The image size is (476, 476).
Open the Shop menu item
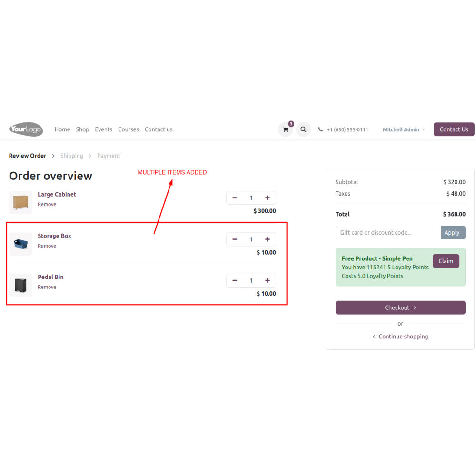click(x=82, y=129)
